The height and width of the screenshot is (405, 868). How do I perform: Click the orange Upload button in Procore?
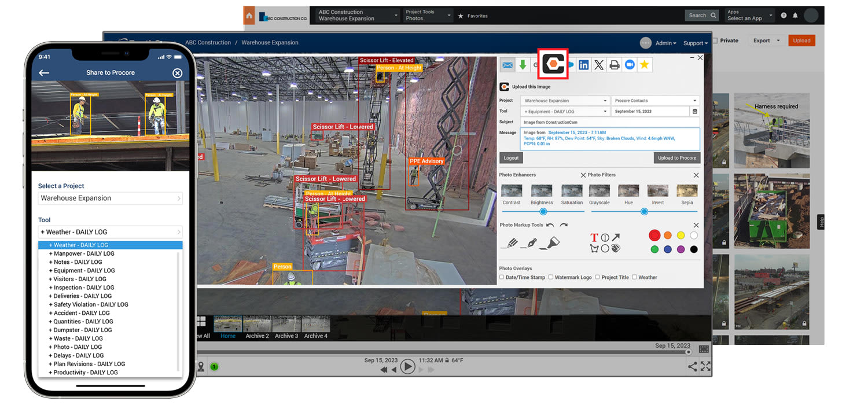pos(801,41)
